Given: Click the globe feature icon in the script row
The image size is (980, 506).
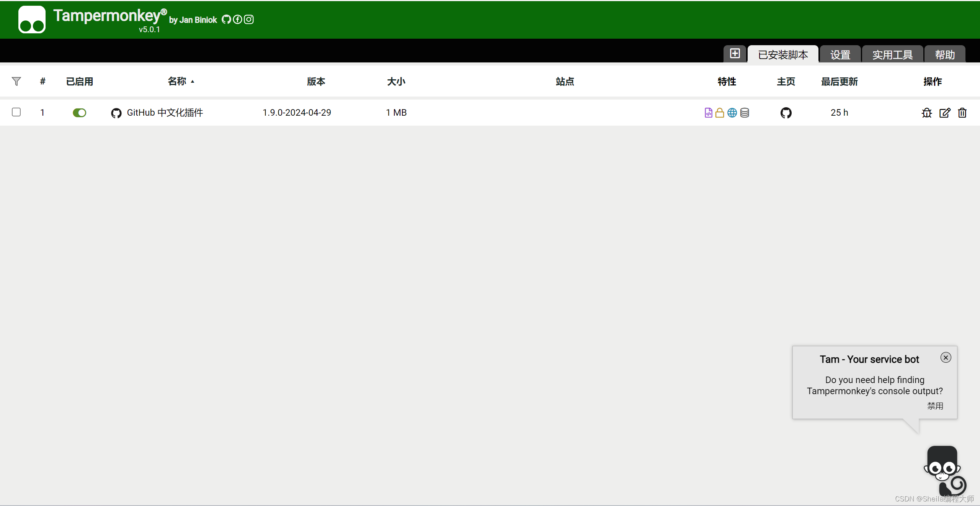Looking at the screenshot, I should click(x=732, y=113).
